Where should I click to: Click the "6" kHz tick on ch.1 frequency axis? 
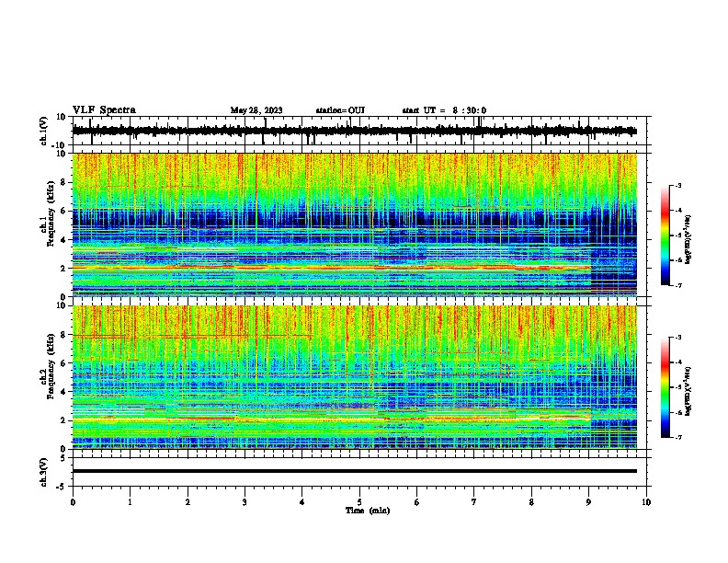pos(63,211)
